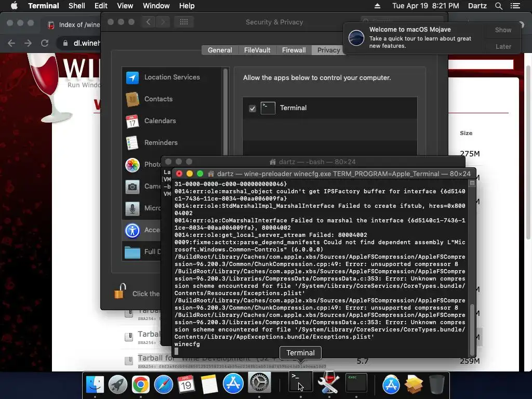Click the lock icon to make changes
The height and width of the screenshot is (399, 532).
(x=120, y=291)
